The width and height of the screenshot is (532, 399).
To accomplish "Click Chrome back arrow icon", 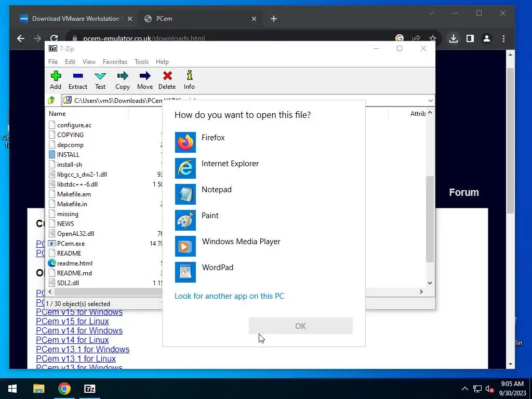I will (x=21, y=38).
